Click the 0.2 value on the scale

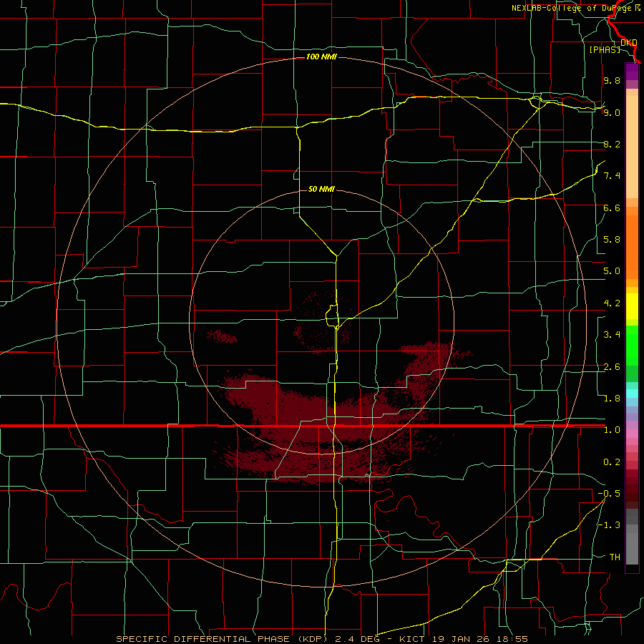coord(612,462)
